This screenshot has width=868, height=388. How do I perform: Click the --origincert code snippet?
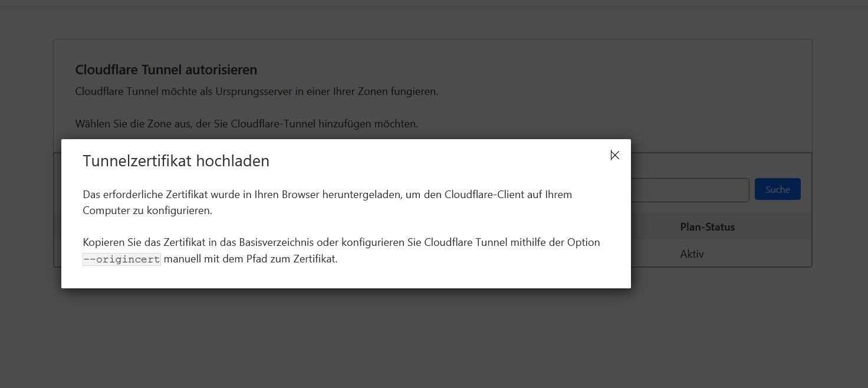pyautogui.click(x=121, y=259)
